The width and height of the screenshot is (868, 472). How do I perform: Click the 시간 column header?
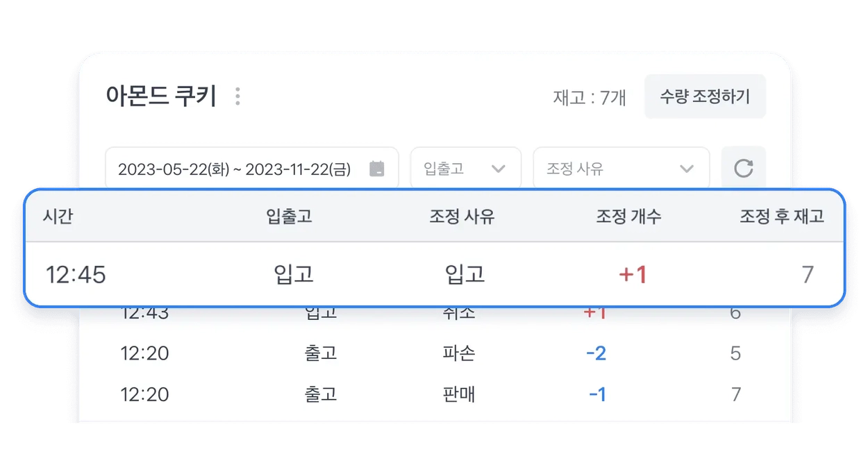[x=58, y=217]
